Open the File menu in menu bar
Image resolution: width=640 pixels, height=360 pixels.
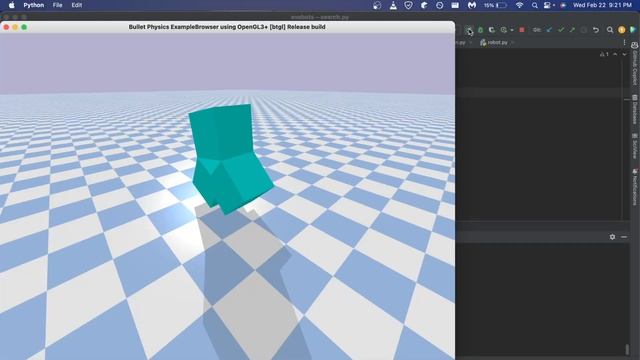pyautogui.click(x=58, y=5)
